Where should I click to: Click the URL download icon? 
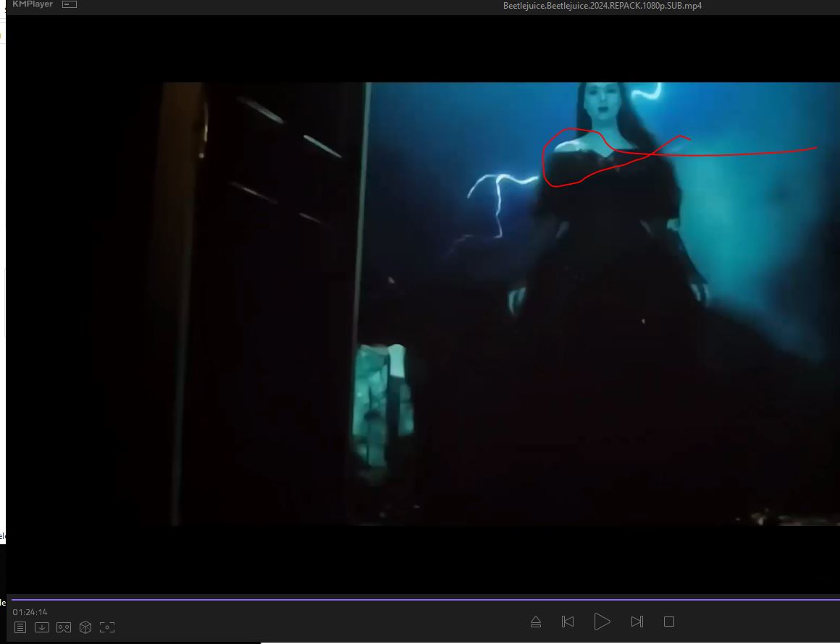click(42, 627)
